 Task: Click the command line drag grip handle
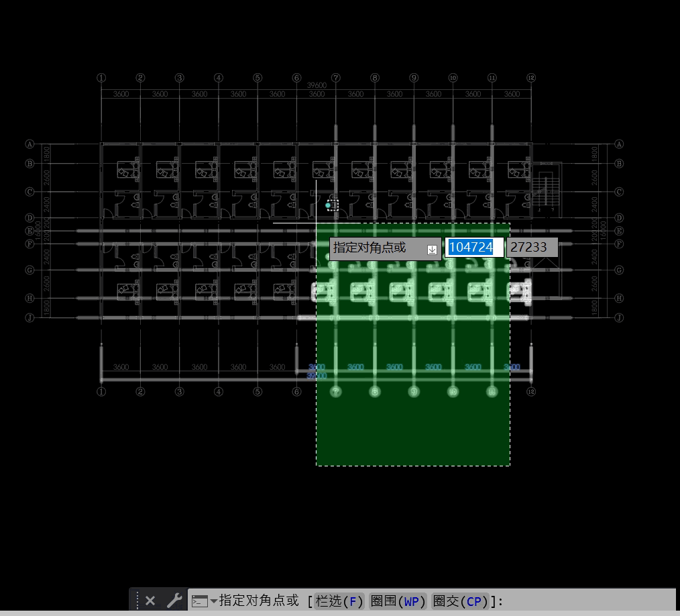(x=136, y=601)
